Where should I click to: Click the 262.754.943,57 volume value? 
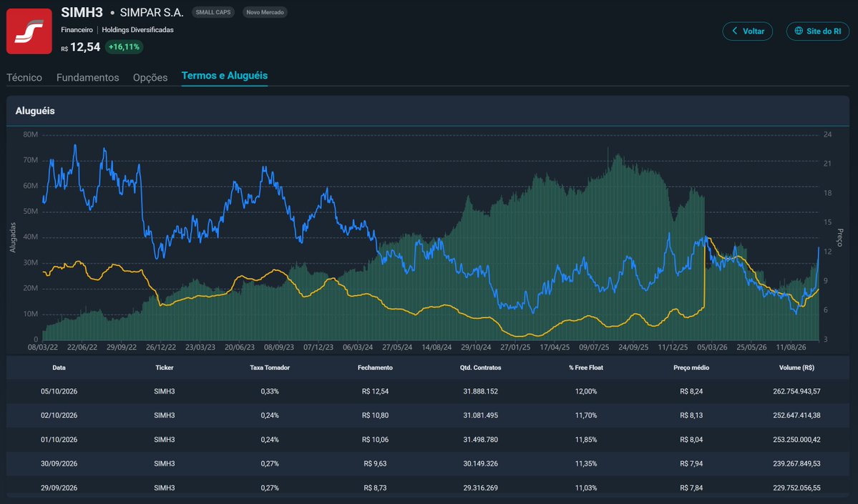796,391
